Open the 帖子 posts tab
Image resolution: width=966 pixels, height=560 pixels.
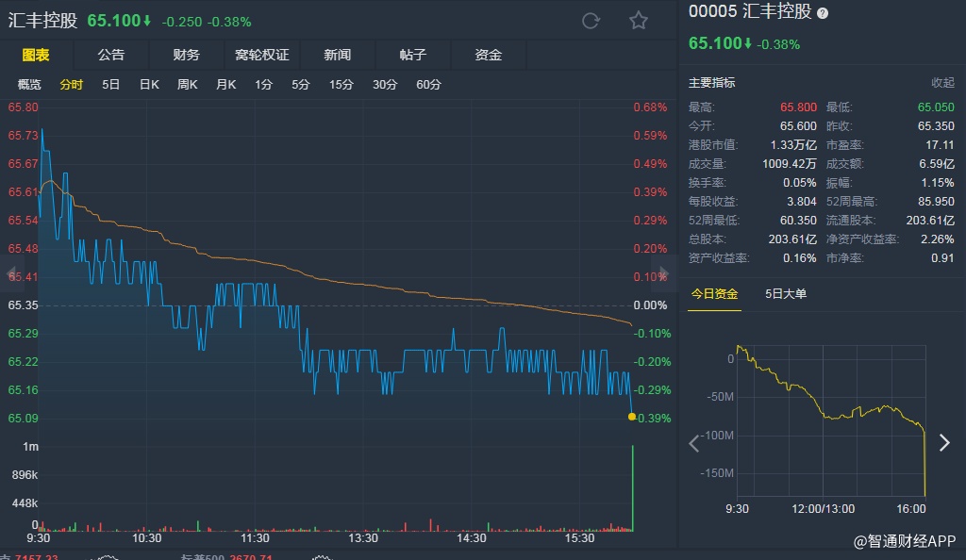413,55
